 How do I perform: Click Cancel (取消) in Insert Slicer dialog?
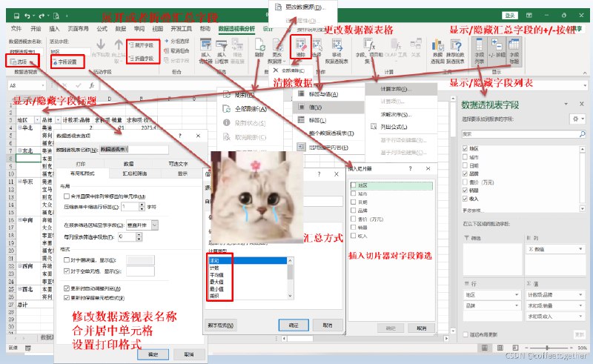pos(421,328)
